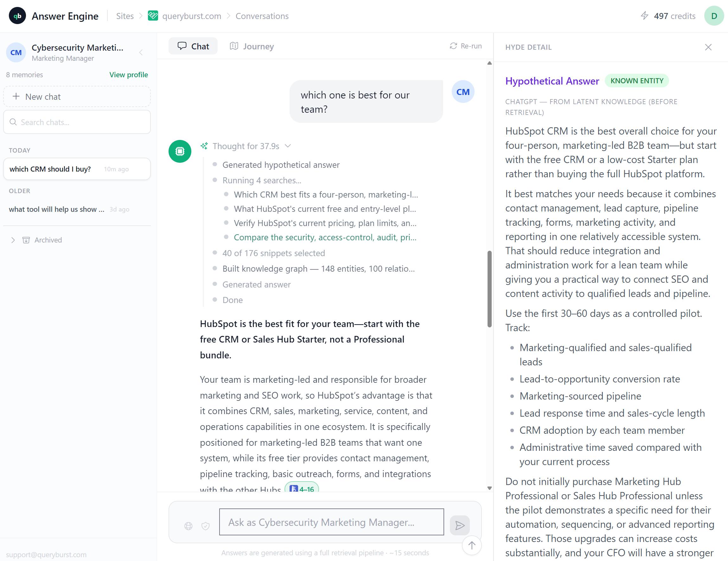This screenshot has height=561, width=728.
Task: Select the 'Compare the security, access-control' search
Action: click(x=325, y=237)
